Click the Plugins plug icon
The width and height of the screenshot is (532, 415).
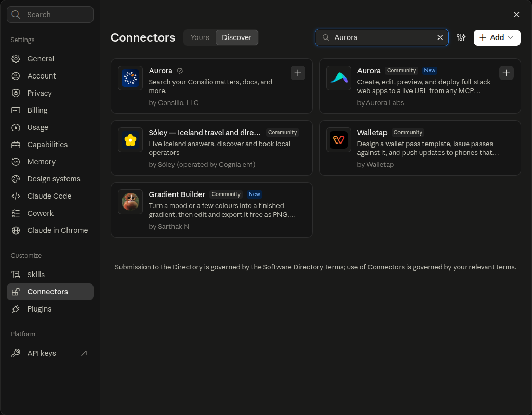coord(16,309)
